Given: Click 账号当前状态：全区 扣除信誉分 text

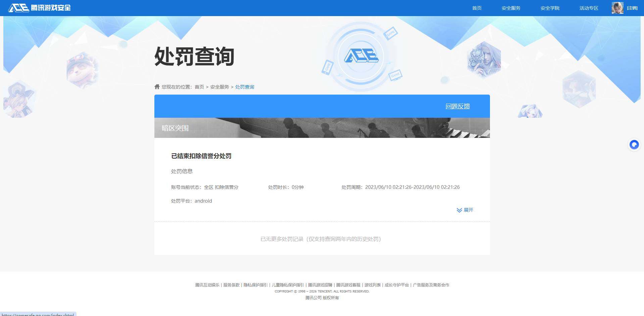Looking at the screenshot, I should [205, 187].
